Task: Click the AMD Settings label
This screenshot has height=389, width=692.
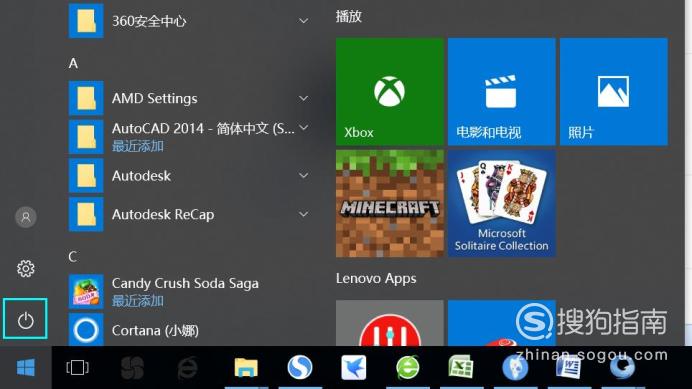Action: [x=154, y=98]
